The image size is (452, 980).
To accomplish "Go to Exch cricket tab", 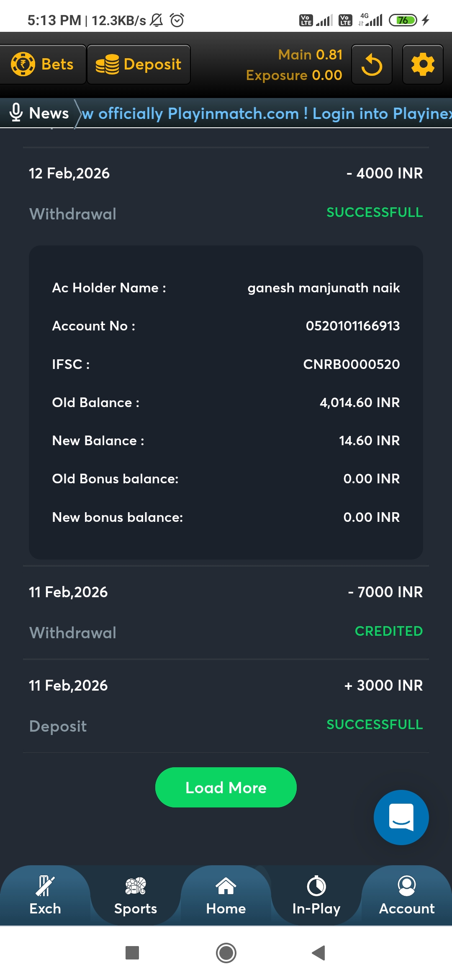I will pos(45,895).
